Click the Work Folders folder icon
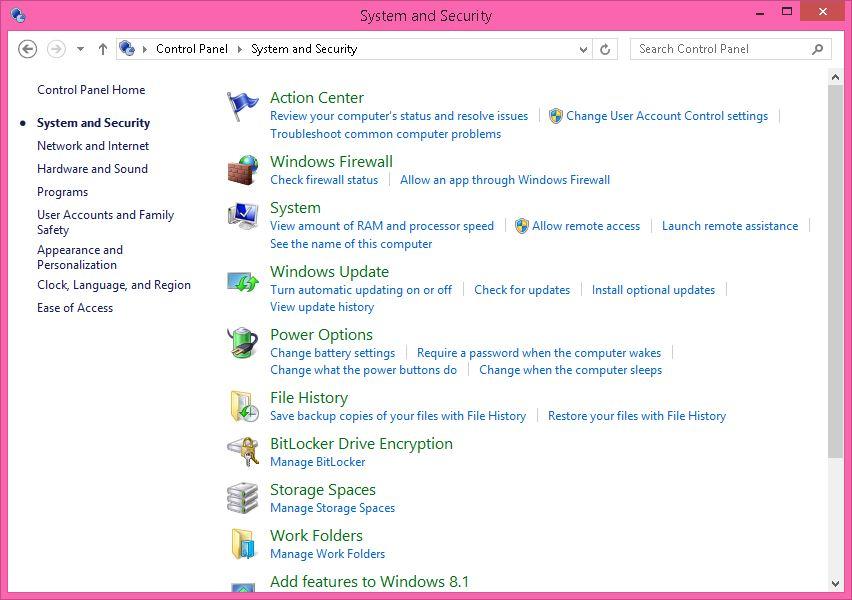Viewport: 852px width, 600px height. click(242, 543)
